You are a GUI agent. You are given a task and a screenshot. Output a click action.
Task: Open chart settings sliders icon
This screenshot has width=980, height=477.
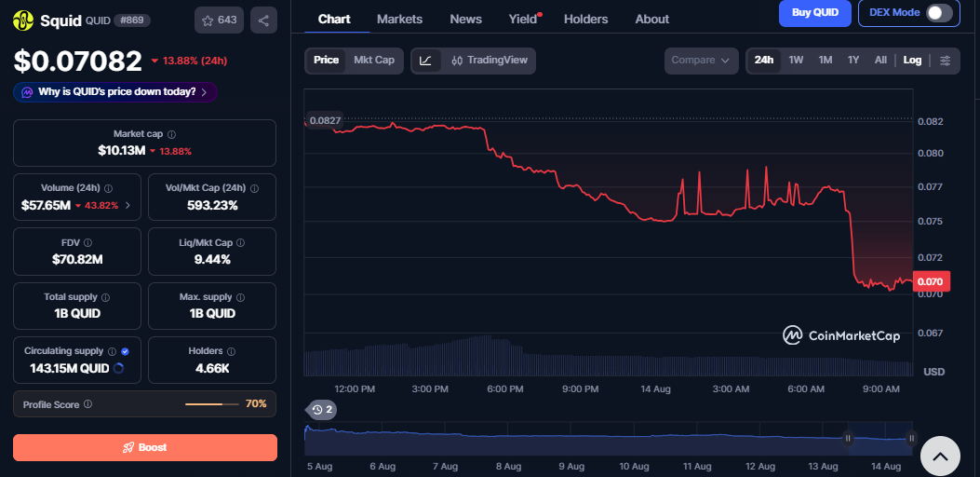pos(946,61)
